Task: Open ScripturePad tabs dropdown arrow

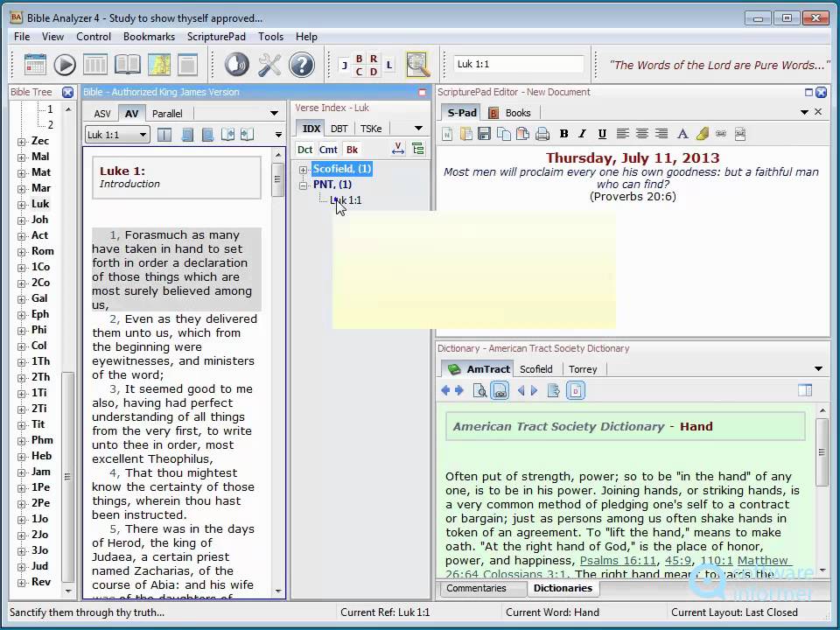Action: 804,112
